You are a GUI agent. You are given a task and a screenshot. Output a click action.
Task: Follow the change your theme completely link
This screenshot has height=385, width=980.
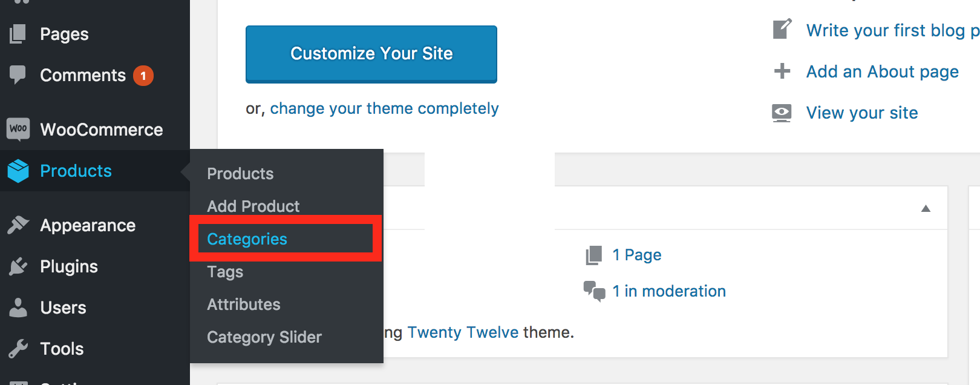tap(384, 108)
